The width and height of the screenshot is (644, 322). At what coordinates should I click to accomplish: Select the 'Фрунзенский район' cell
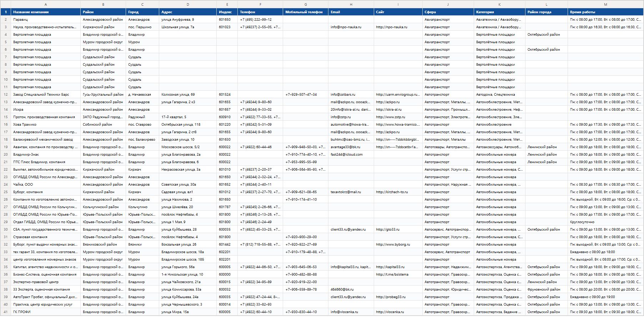(547, 290)
